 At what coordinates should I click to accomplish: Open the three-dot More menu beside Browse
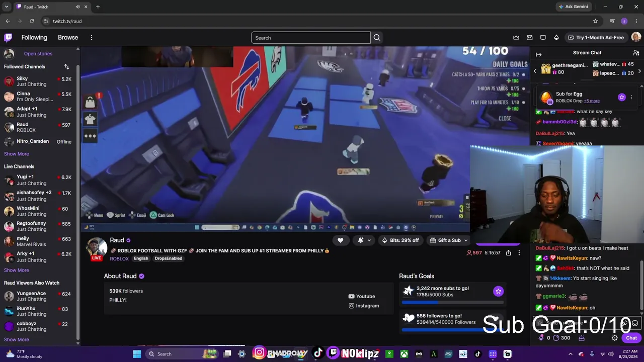(92, 38)
